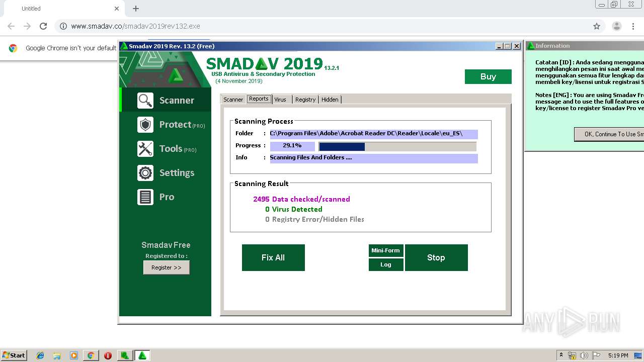Click the 29.1% progress value
Image resolution: width=644 pixels, height=362 pixels.
click(292, 146)
